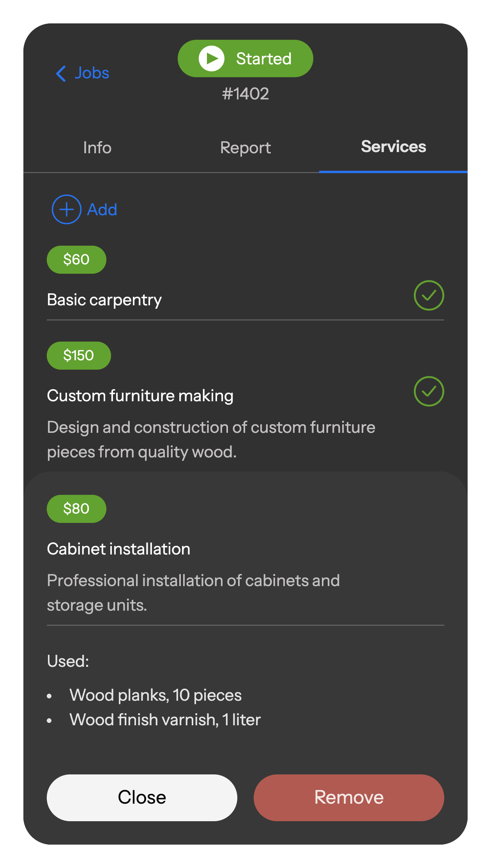Toggle the Basic carpentry checkmark

[x=429, y=296]
